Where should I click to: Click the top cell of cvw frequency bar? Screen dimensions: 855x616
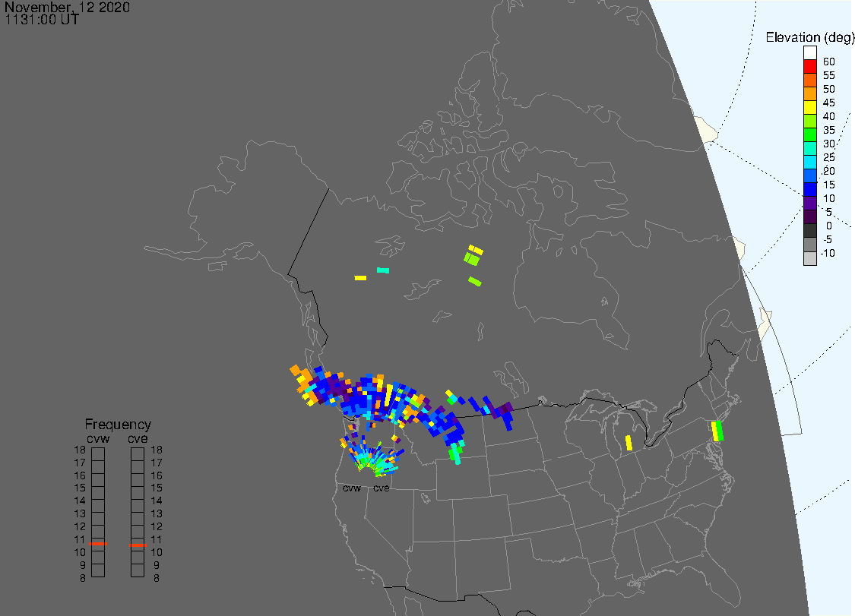tap(98, 454)
